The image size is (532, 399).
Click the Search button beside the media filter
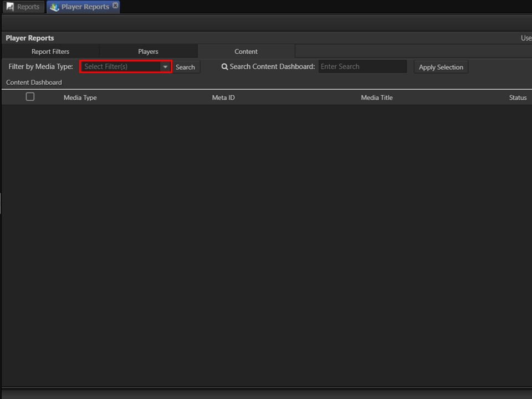[186, 67]
